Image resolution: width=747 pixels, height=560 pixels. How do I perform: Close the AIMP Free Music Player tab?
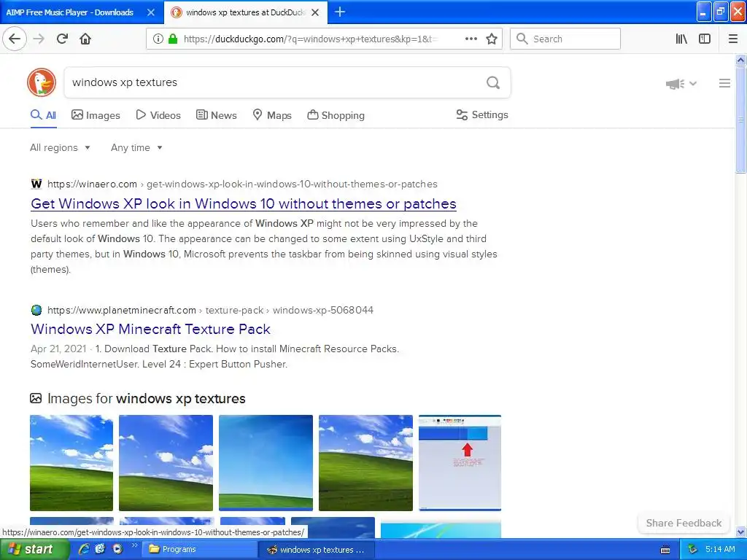click(x=150, y=12)
